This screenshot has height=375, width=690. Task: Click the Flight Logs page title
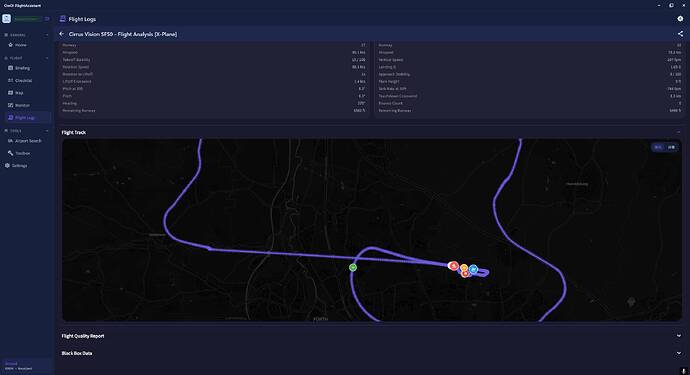tap(82, 19)
